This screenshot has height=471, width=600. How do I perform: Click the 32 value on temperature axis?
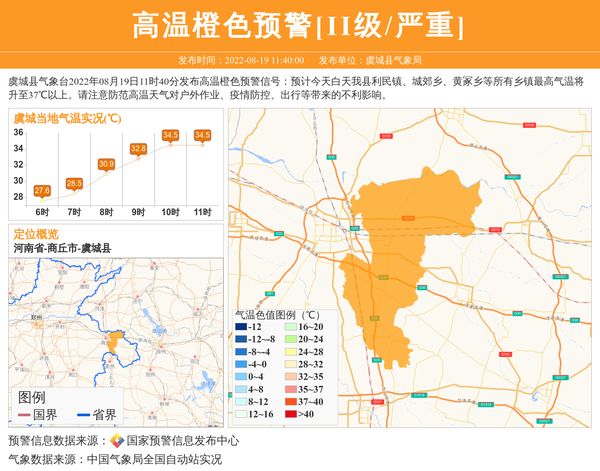pos(18,165)
